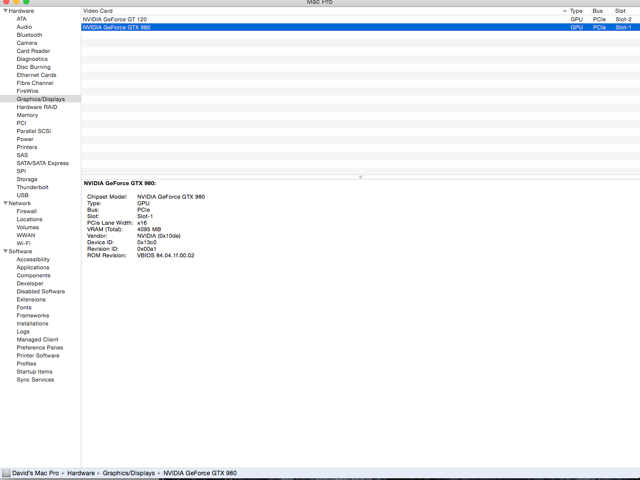Select Logs in sidebar
Screen dimensions: 640x480
[23, 331]
